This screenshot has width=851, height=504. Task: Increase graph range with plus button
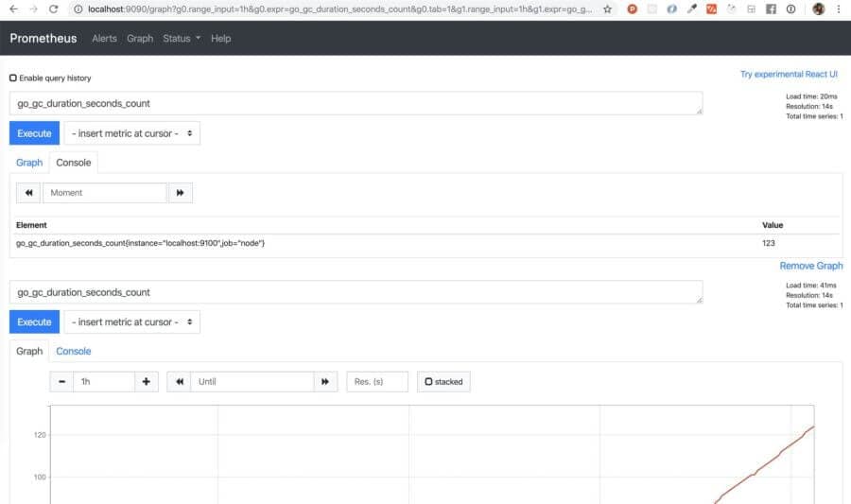tap(146, 381)
